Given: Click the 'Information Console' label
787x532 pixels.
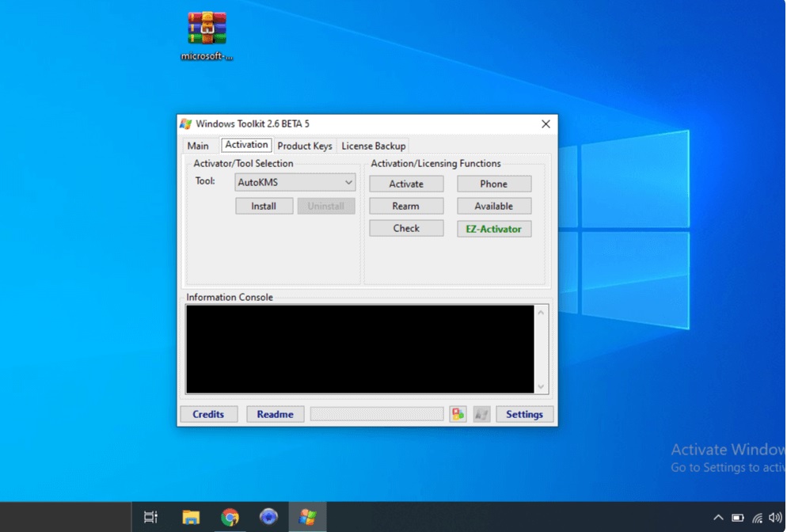Looking at the screenshot, I should pyautogui.click(x=230, y=297).
